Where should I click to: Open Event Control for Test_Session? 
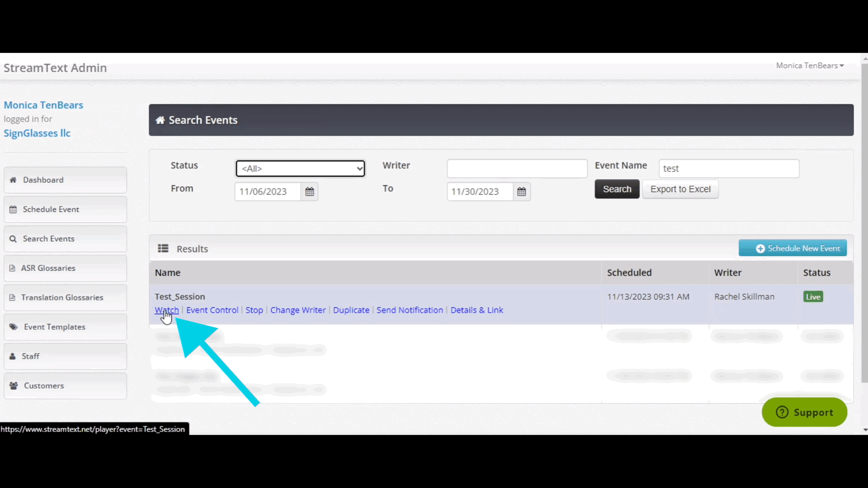click(x=212, y=310)
